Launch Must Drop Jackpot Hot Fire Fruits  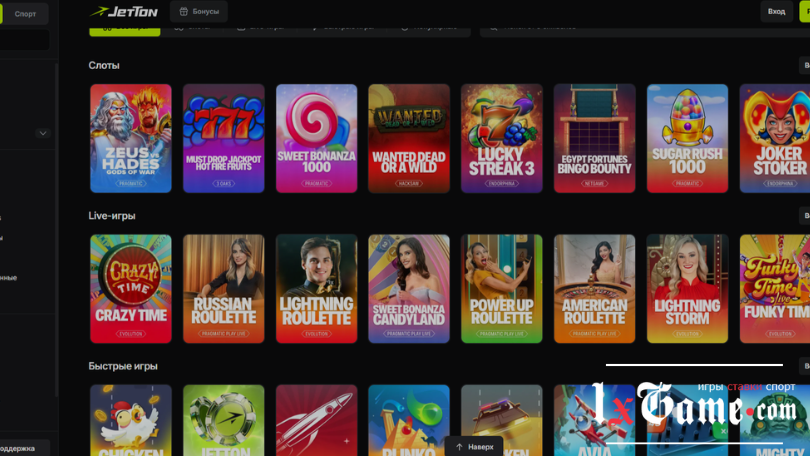[x=223, y=138]
